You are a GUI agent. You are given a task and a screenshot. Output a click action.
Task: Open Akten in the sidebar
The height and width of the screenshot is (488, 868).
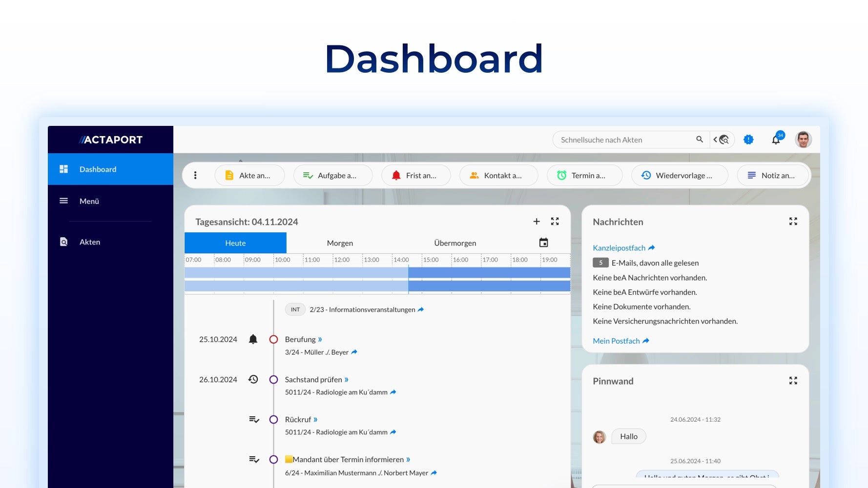tap(110, 242)
